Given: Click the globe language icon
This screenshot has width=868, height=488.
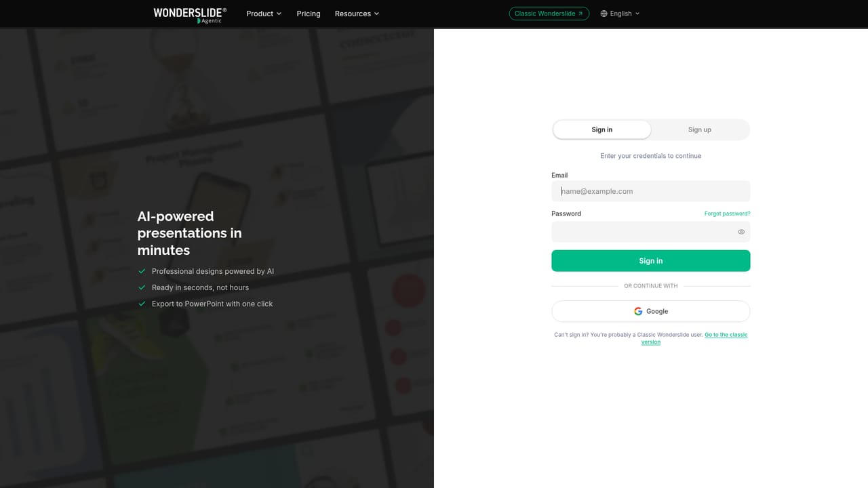Looking at the screenshot, I should (x=604, y=14).
